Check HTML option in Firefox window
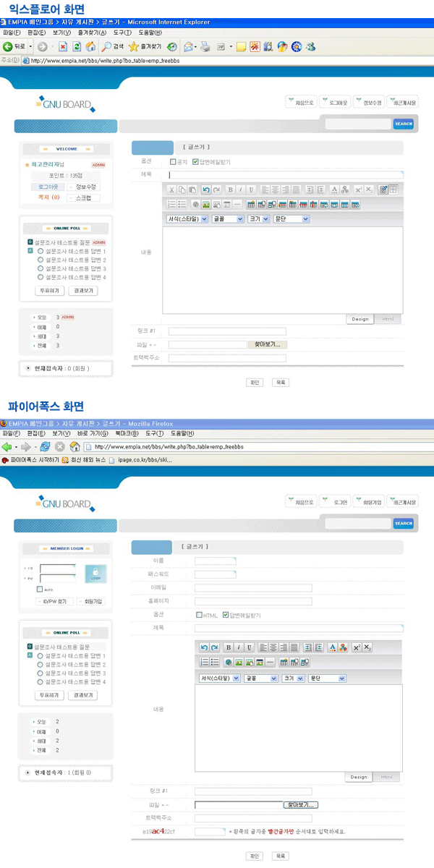 click(x=199, y=615)
